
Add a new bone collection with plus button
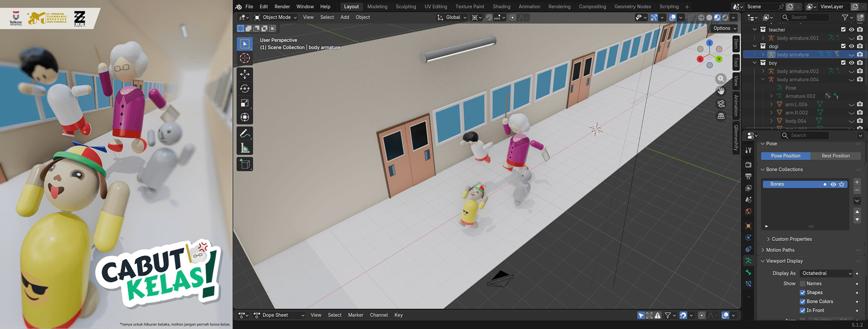[x=857, y=182]
